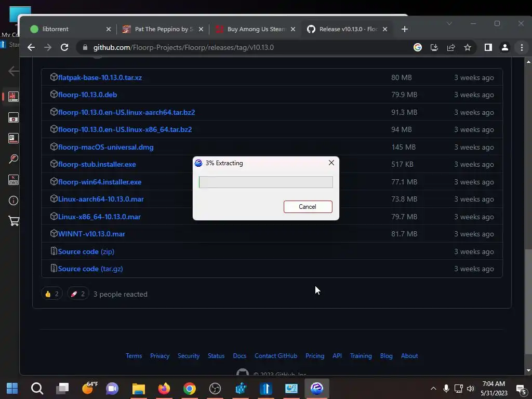Open Pricing footer link
This screenshot has height=399, width=532.
click(x=315, y=356)
